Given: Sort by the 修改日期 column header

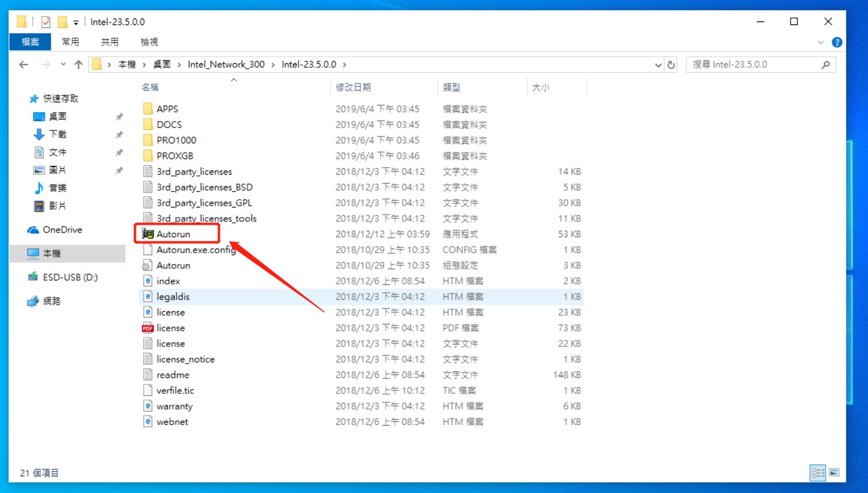Looking at the screenshot, I should click(353, 87).
